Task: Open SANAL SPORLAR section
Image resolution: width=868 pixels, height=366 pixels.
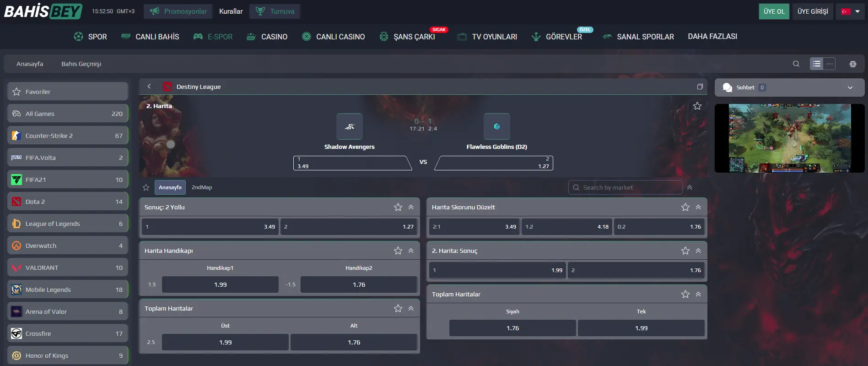Action: coord(638,37)
